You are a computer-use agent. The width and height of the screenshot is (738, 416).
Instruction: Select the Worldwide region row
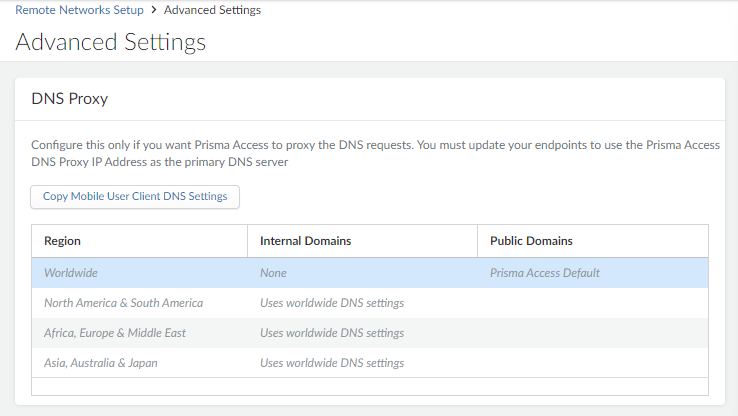pos(71,273)
